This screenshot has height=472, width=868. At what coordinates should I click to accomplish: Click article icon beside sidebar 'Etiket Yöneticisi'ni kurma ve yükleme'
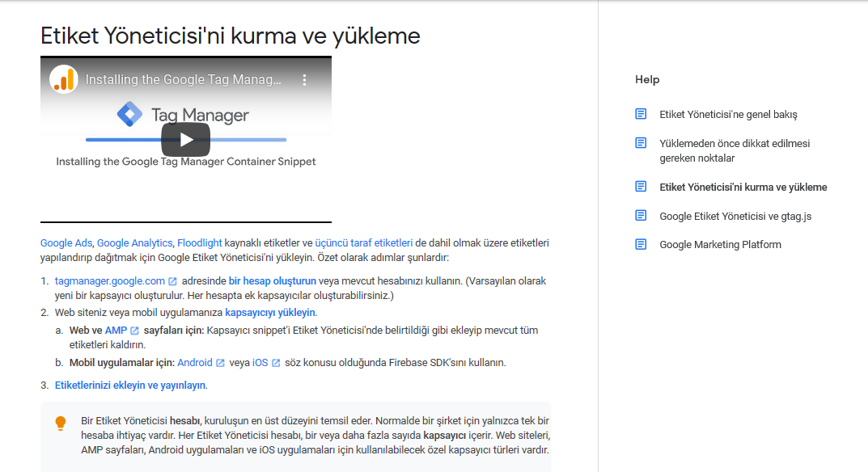641,187
